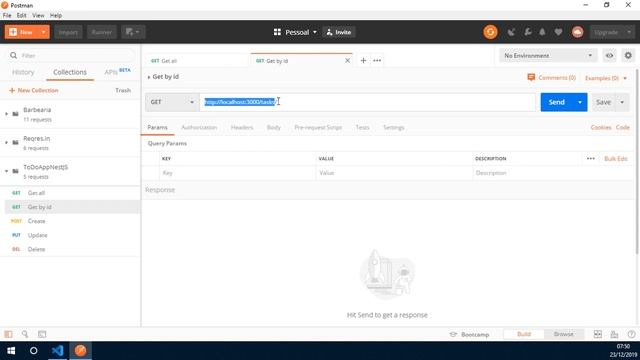Viewport: 640px width, 360px height.
Task: Click the Bulk Edit link
Action: pos(616,158)
